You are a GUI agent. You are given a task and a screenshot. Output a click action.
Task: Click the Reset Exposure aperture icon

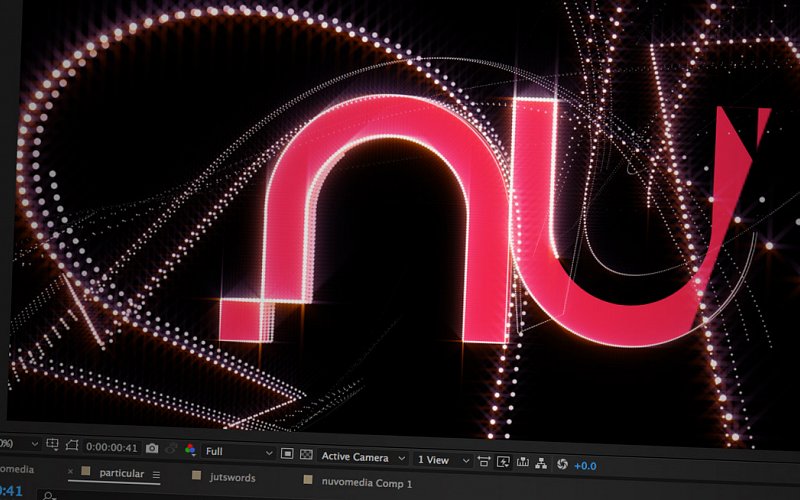pyautogui.click(x=562, y=464)
